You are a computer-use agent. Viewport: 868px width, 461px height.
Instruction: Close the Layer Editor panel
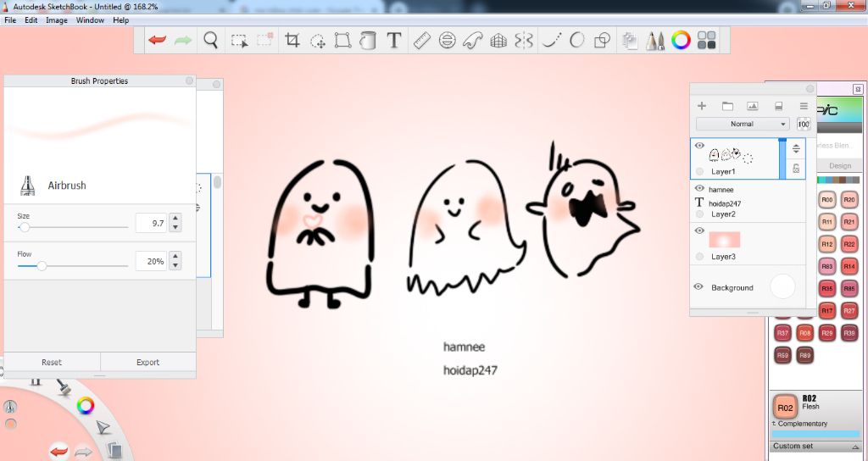tap(810, 88)
